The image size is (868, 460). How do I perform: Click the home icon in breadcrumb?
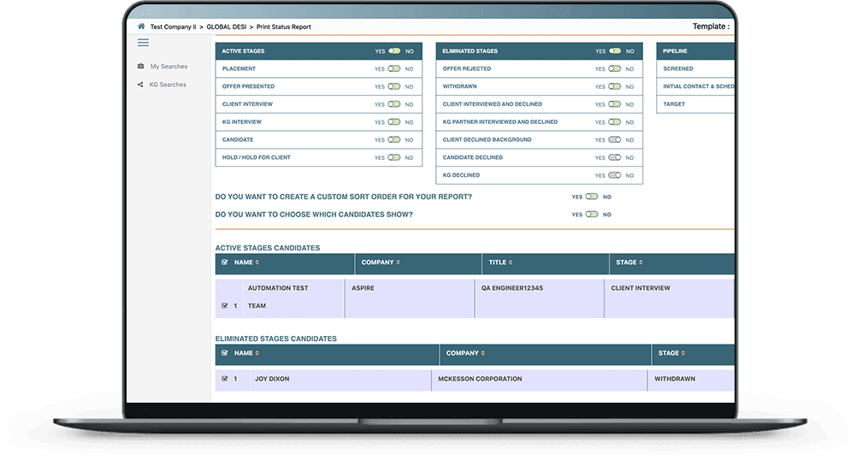point(141,26)
